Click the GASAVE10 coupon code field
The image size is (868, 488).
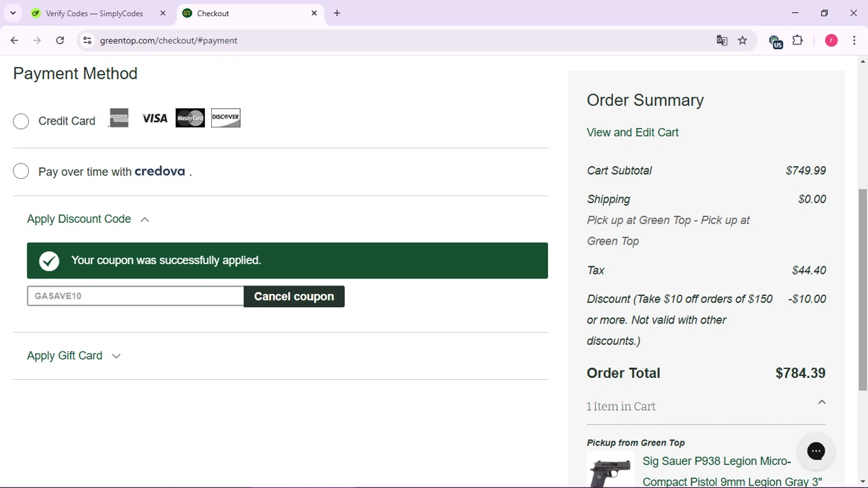click(x=135, y=296)
